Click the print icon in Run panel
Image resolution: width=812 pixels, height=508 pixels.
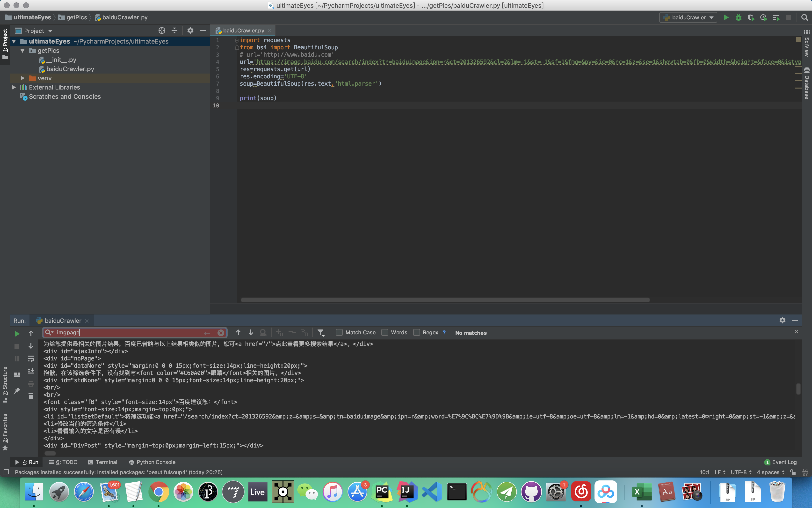(x=31, y=383)
